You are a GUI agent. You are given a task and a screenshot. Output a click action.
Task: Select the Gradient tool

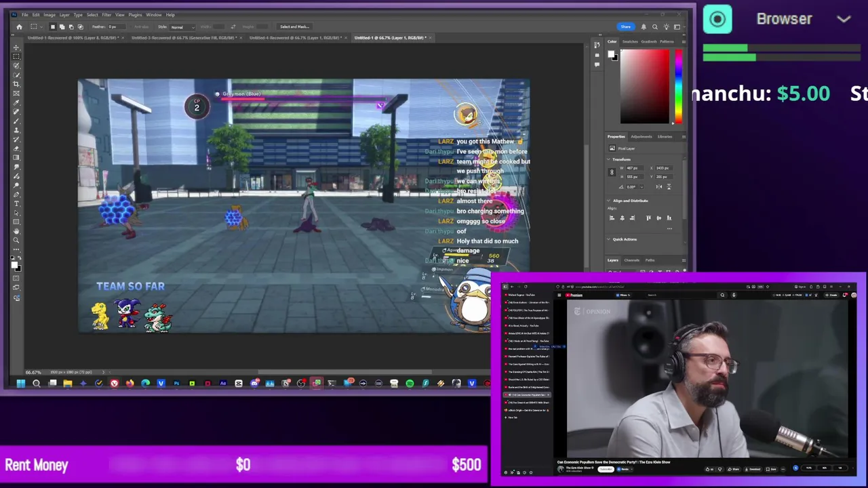pyautogui.click(x=16, y=157)
